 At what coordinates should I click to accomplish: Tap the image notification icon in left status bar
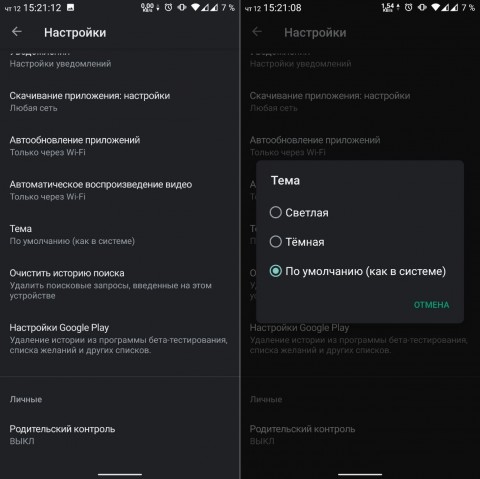point(70,7)
